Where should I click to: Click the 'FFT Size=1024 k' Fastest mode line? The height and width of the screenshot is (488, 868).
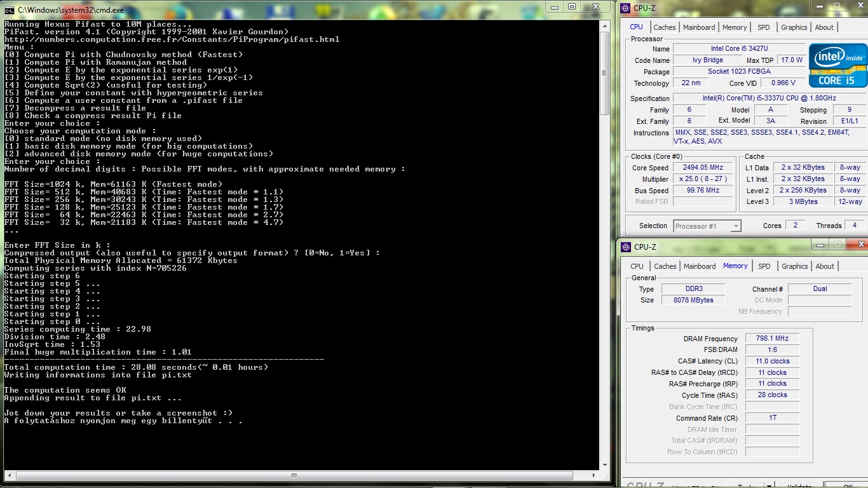[x=113, y=184]
